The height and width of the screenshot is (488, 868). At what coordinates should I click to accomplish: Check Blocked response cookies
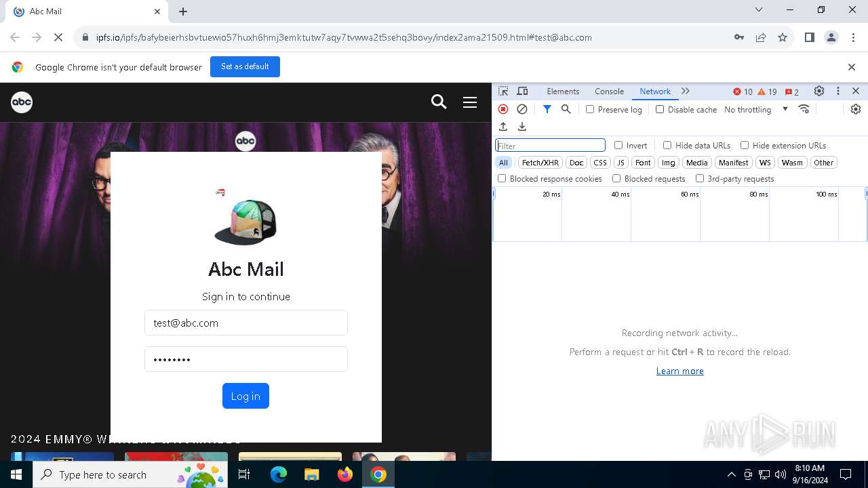pyautogui.click(x=502, y=178)
